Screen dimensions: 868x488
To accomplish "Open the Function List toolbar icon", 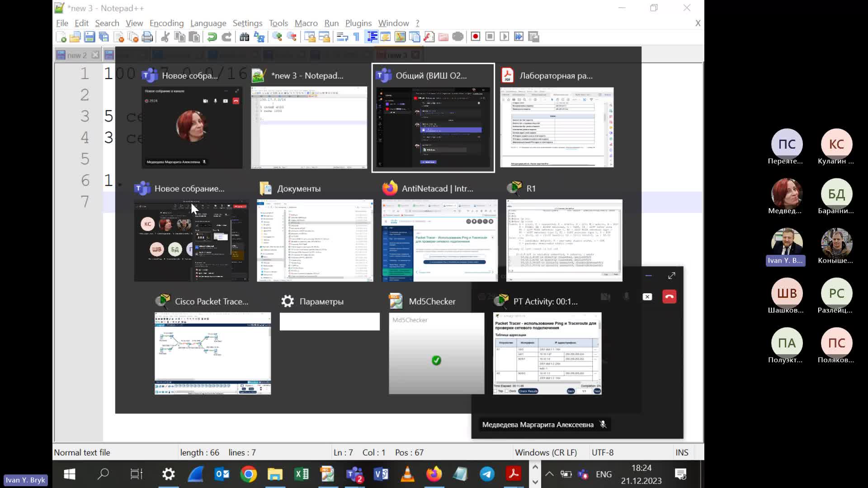I will (x=429, y=37).
